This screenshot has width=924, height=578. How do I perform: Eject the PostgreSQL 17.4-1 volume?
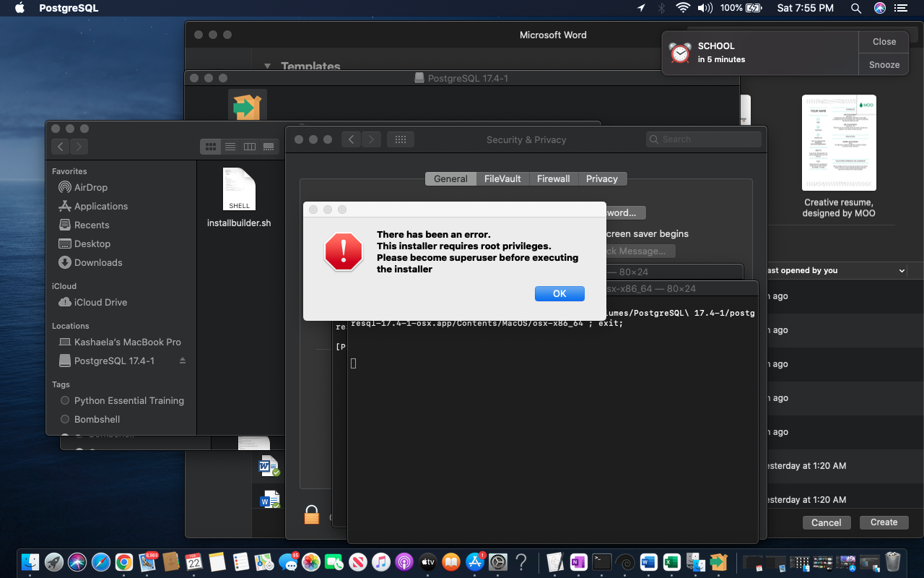183,361
